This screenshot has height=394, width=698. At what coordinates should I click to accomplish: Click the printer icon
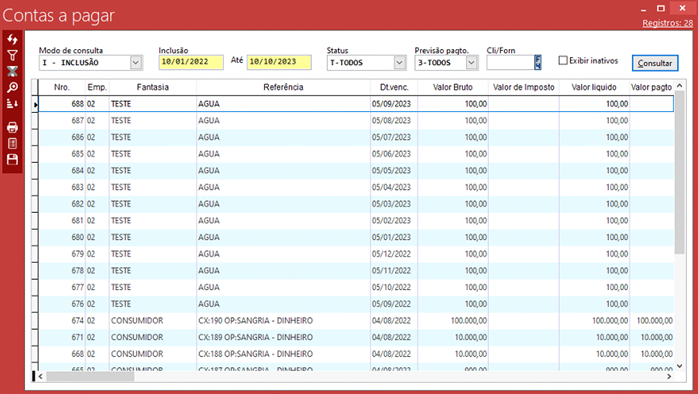(12, 127)
